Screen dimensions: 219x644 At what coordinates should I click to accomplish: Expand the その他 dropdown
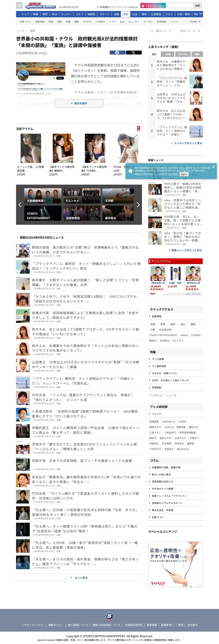tap(195, 22)
